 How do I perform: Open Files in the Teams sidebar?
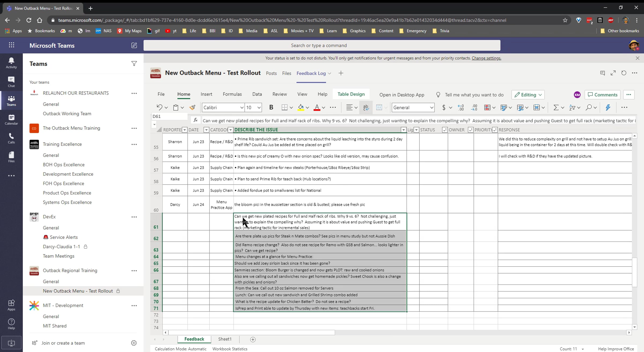coord(11,157)
